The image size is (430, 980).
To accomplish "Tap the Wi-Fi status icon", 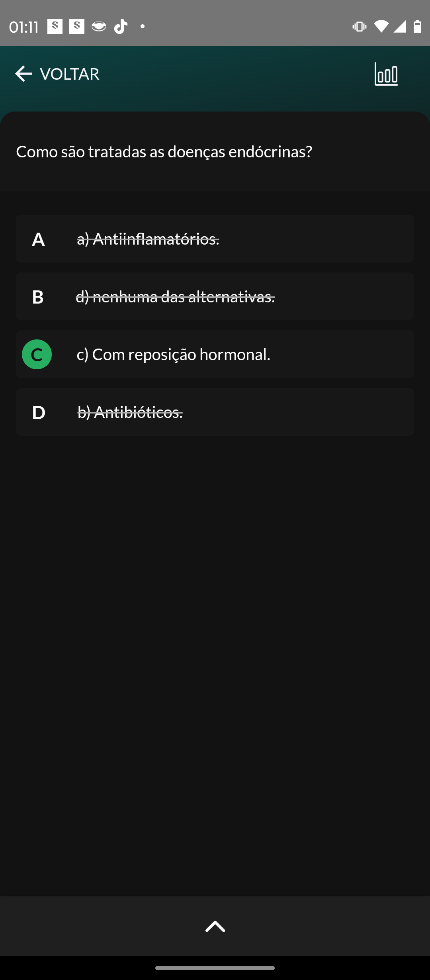I will click(x=381, y=27).
